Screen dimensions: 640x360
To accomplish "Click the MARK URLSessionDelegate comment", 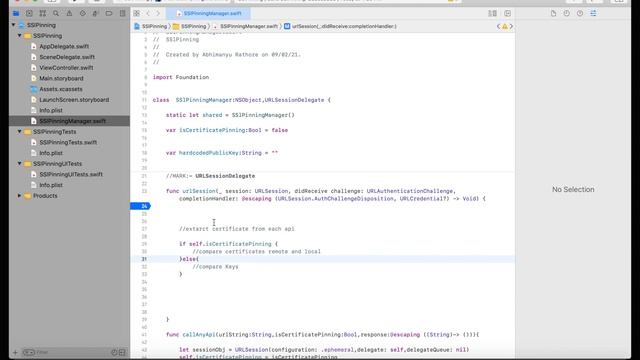I will coord(210,176).
